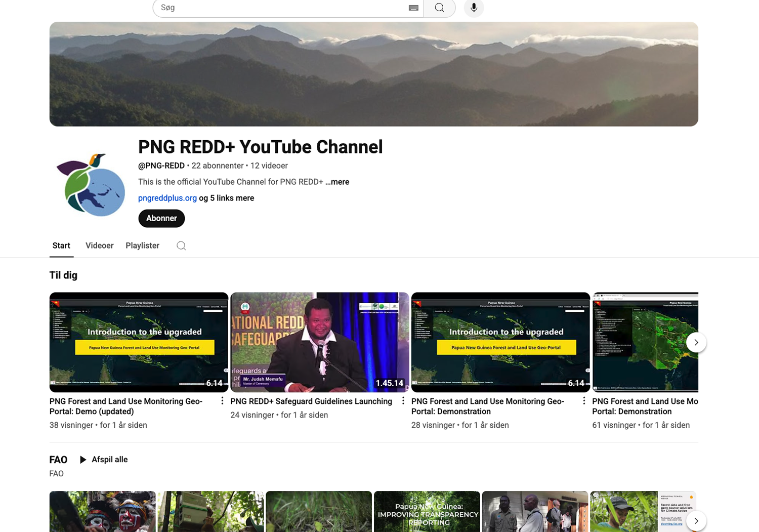Click the mountain channel banner image

pyautogui.click(x=374, y=74)
